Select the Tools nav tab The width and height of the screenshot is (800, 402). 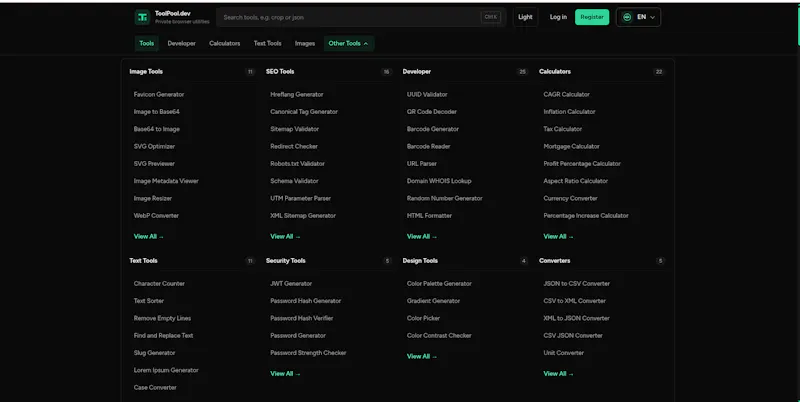click(146, 43)
